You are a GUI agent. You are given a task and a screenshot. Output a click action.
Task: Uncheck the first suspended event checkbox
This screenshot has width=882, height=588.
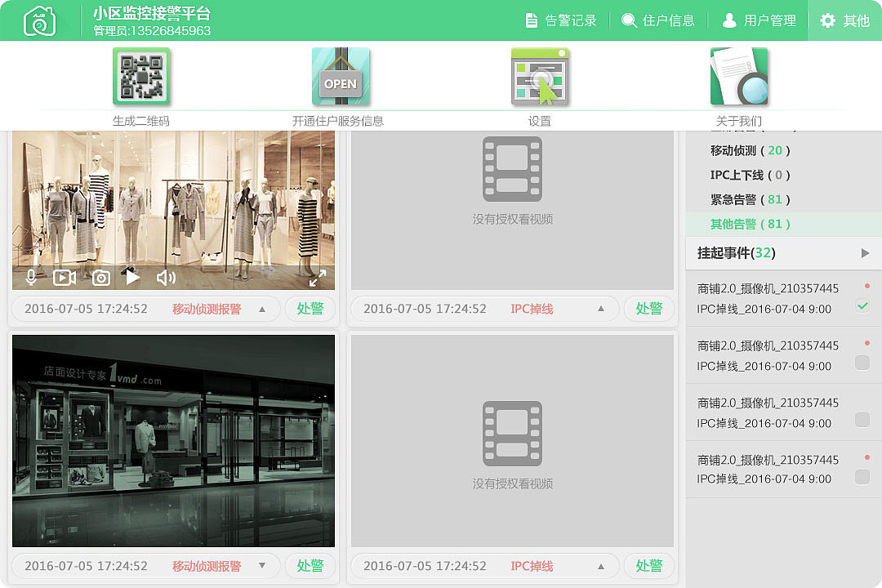[x=862, y=306]
